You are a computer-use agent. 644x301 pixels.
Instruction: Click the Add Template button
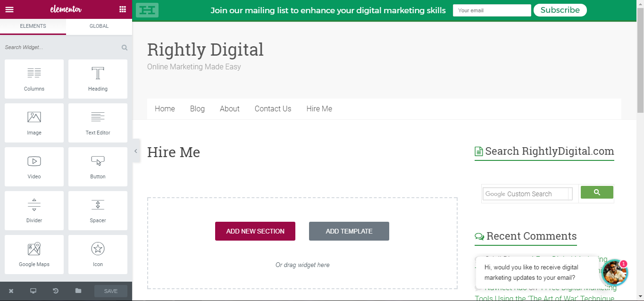pos(349,231)
